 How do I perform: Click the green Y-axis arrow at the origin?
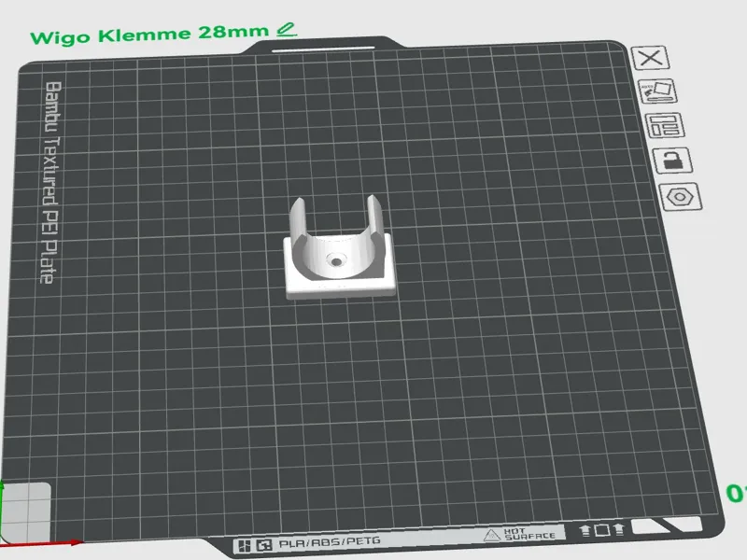click(2, 510)
